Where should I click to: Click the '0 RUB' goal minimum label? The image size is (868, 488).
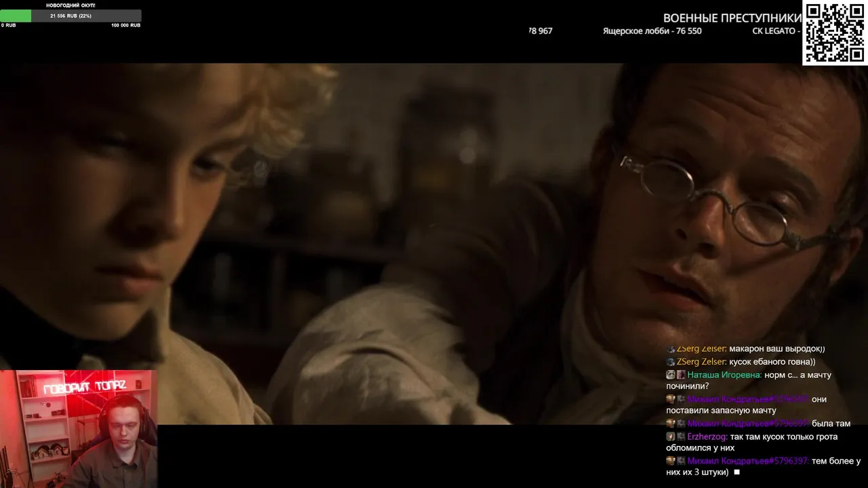[x=8, y=25]
